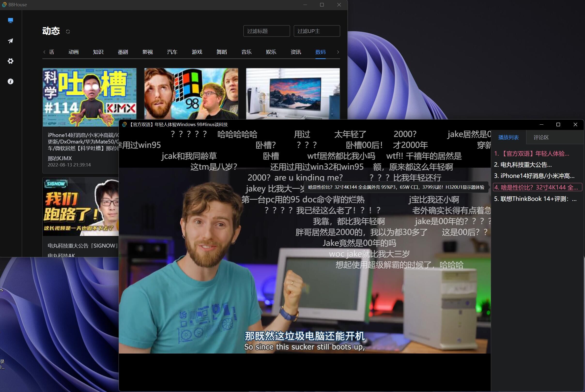Click the 过滤UP主 filter input field

pos(316,31)
